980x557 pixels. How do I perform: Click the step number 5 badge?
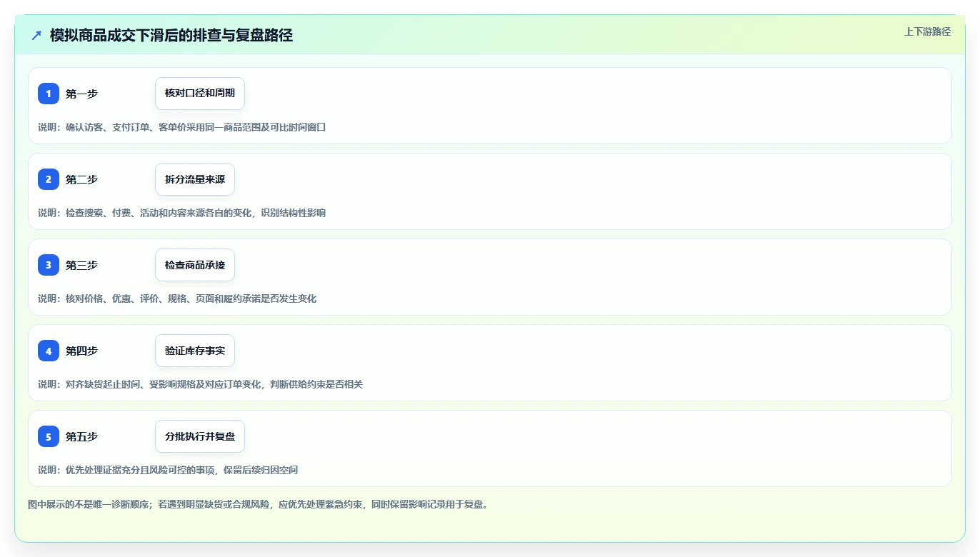point(49,436)
